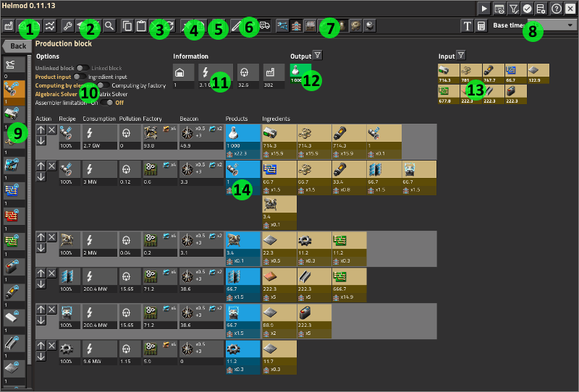Click the Output filter icon
This screenshot has width=579, height=392.
tap(317, 56)
